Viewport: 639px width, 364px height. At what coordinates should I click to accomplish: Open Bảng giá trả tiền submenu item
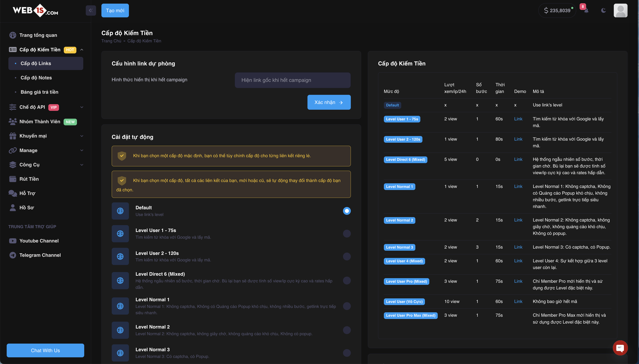(46, 92)
